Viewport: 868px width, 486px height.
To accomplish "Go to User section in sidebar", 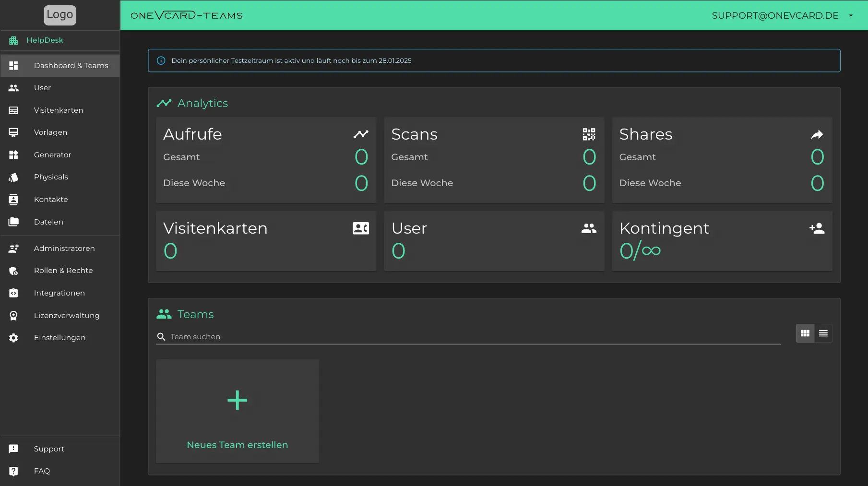I will 60,88.
